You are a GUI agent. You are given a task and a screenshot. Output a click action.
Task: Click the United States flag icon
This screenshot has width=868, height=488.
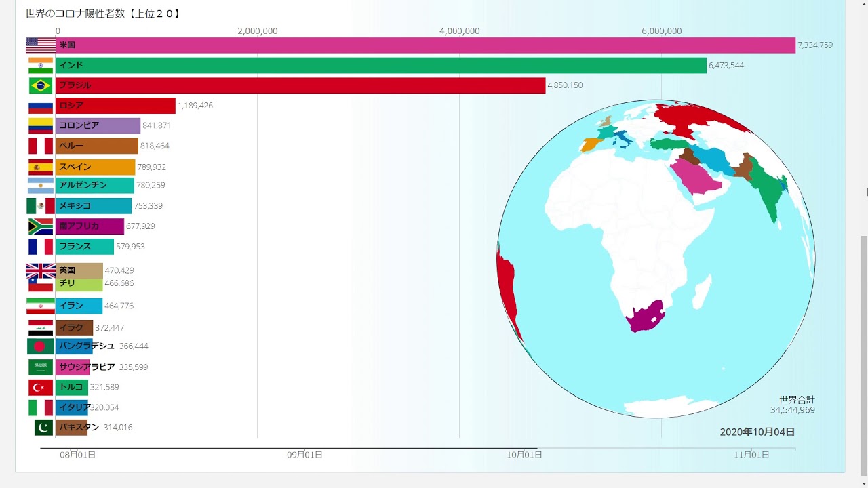[41, 45]
